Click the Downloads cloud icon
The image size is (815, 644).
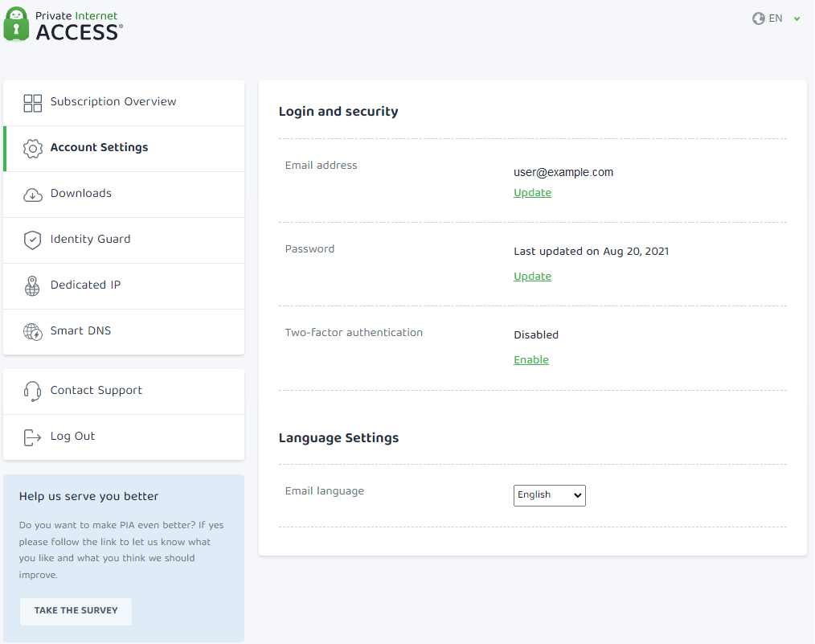point(32,195)
